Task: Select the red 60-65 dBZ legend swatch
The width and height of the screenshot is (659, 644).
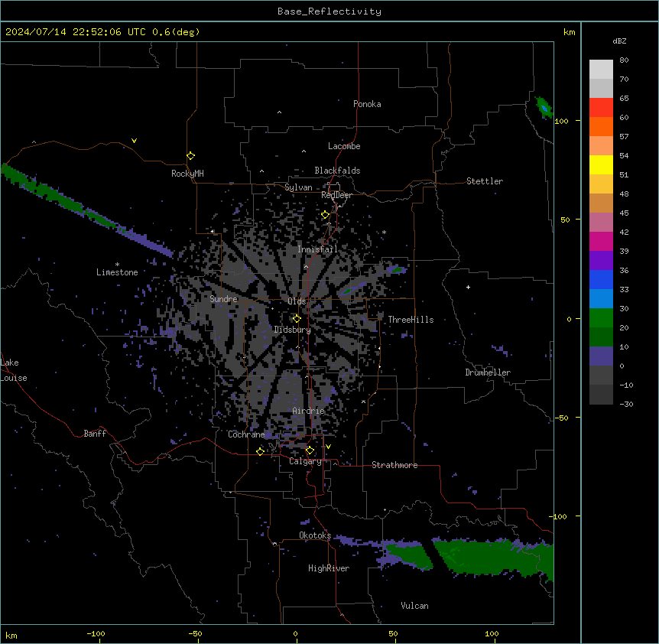Action: (x=601, y=108)
